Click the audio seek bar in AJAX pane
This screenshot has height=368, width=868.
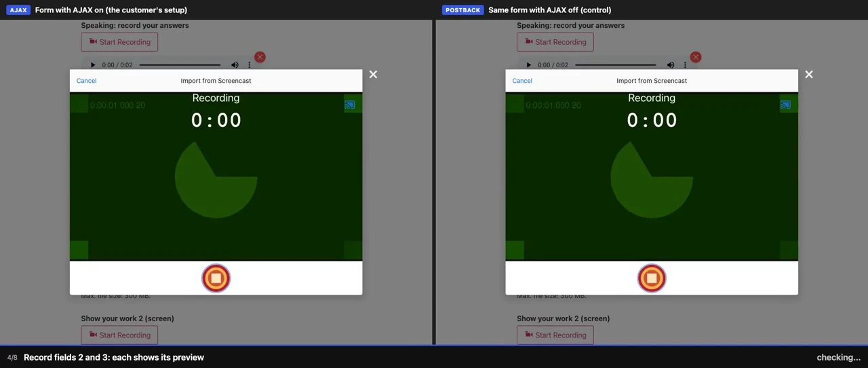coord(180,65)
